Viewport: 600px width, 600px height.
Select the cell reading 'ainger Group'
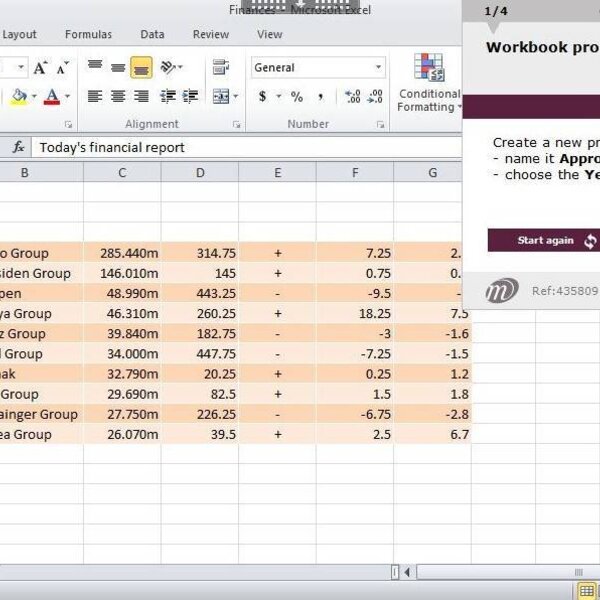(x=41, y=414)
